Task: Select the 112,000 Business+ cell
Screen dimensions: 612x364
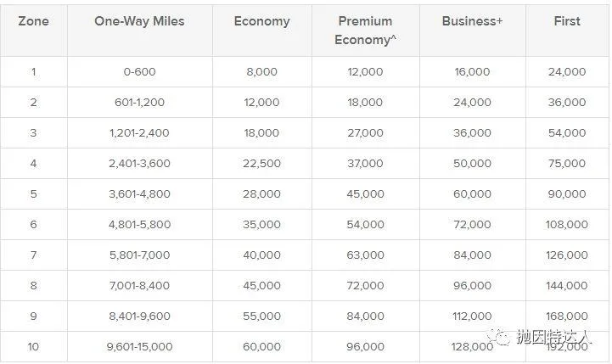Action: pyautogui.click(x=472, y=316)
